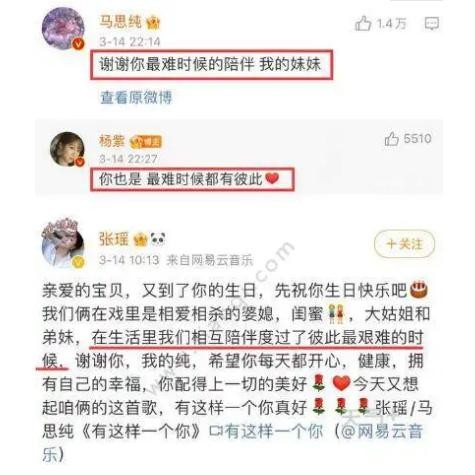Click the username 杨紫
The width and height of the screenshot is (475, 475).
tap(112, 141)
